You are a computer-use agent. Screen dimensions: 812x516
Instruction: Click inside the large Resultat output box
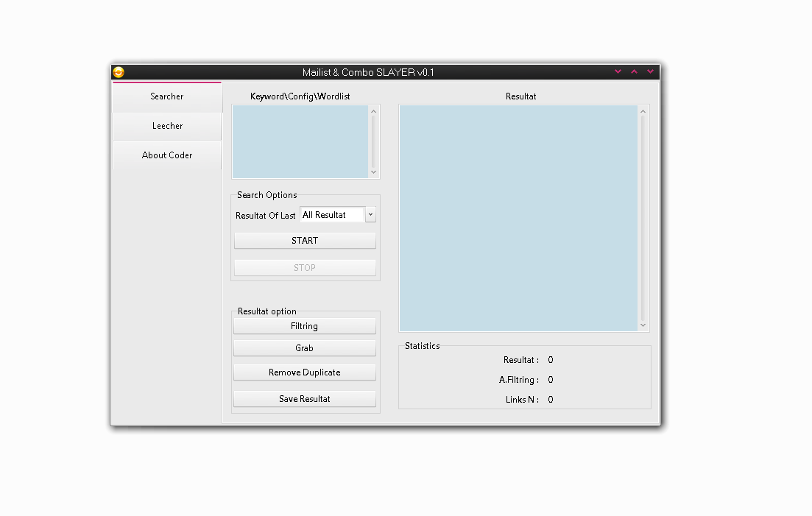pyautogui.click(x=518, y=218)
